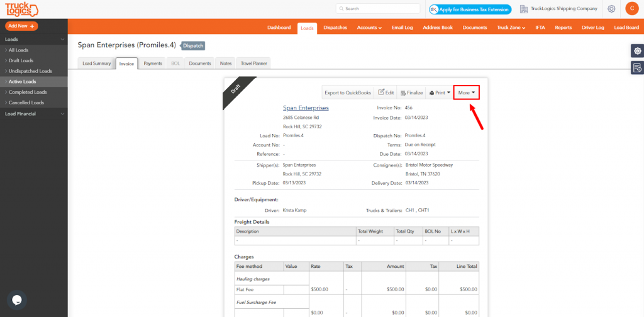
Task: Open the Span Enterprises customer link
Action: click(306, 108)
